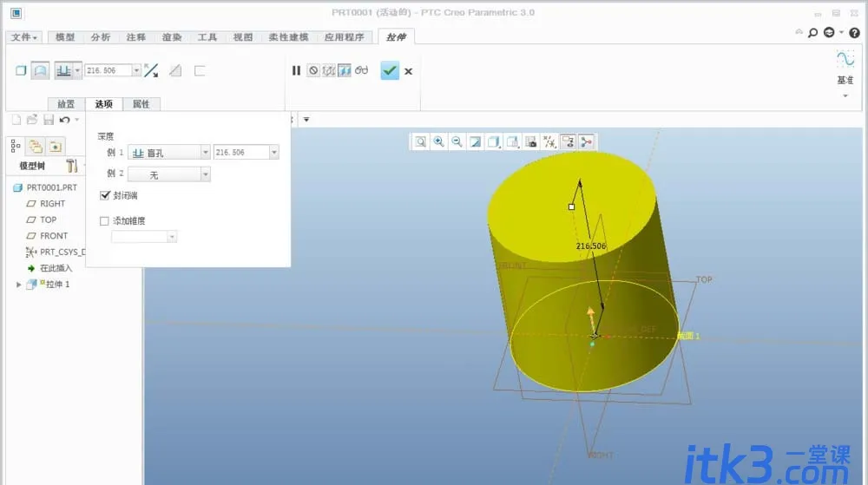This screenshot has height=485, width=868.
Task: Open the 属性 panel tab
Action: click(x=141, y=104)
